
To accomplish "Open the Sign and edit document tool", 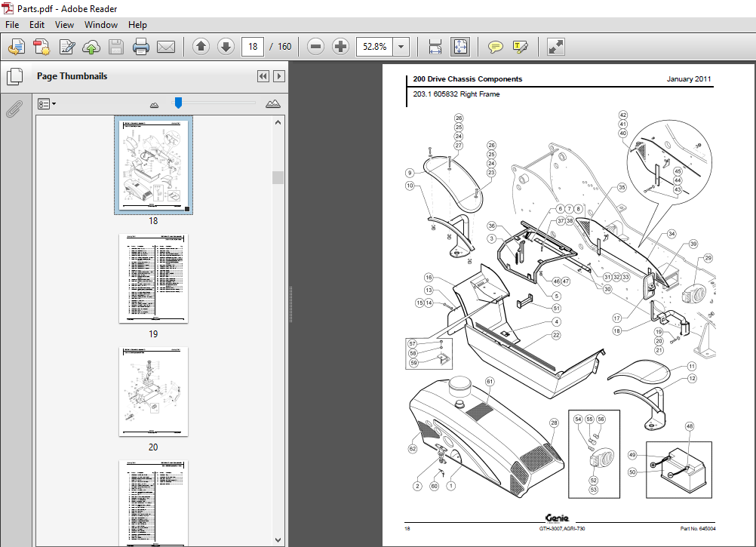I will tap(66, 47).
